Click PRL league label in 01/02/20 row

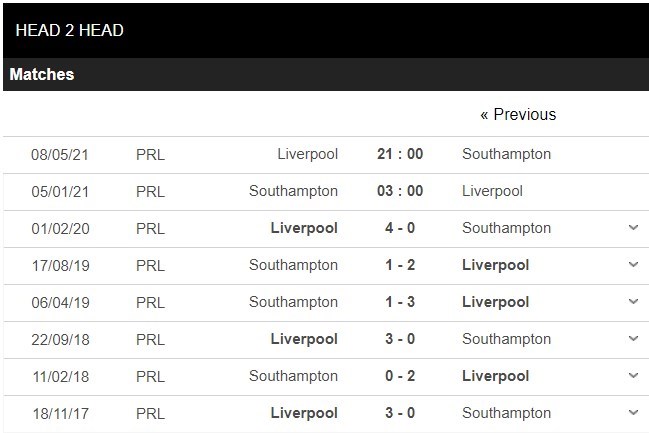(150, 228)
